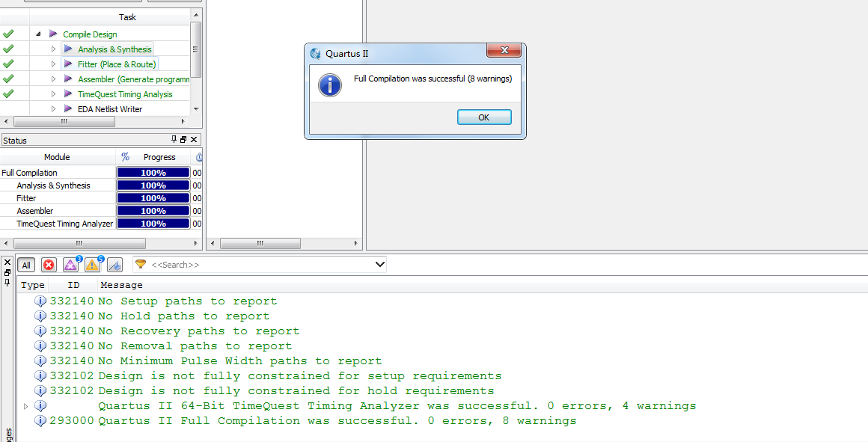868x442 pixels.
Task: Click the Analysis & Synthesis play icon
Action: tap(68, 49)
